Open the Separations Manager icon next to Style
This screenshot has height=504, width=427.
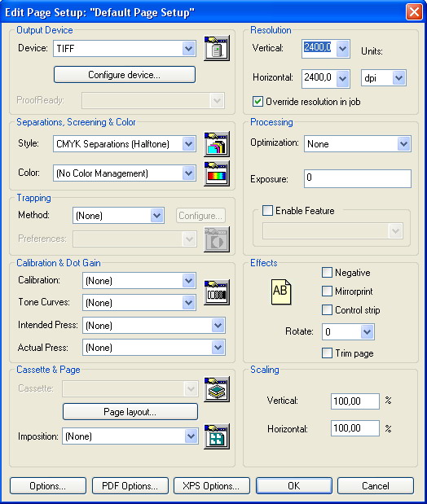[x=217, y=144]
